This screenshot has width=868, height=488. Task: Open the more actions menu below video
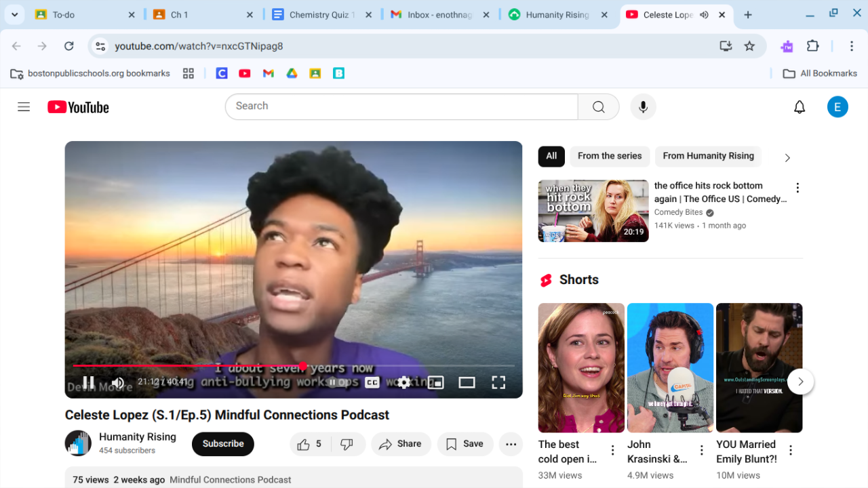click(x=511, y=444)
